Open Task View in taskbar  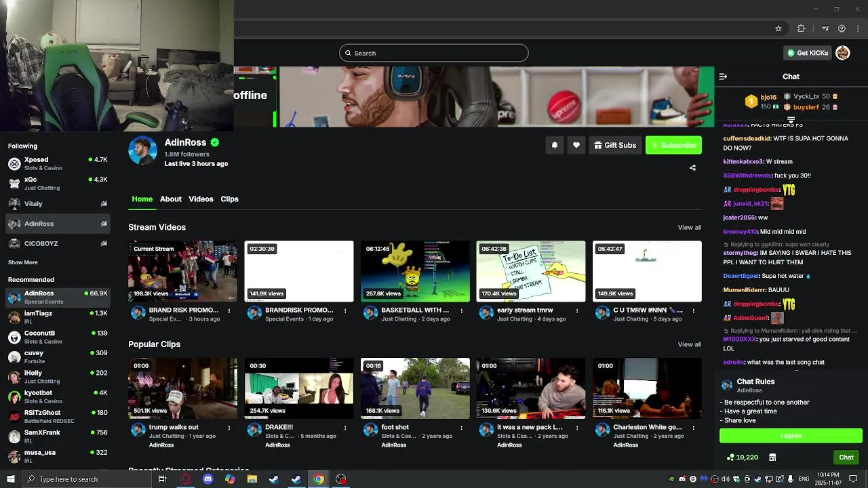click(x=163, y=479)
